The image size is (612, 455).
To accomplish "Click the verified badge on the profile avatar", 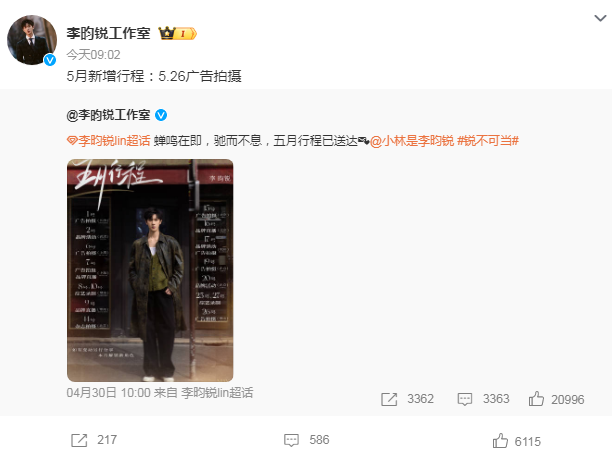I will click(50, 60).
